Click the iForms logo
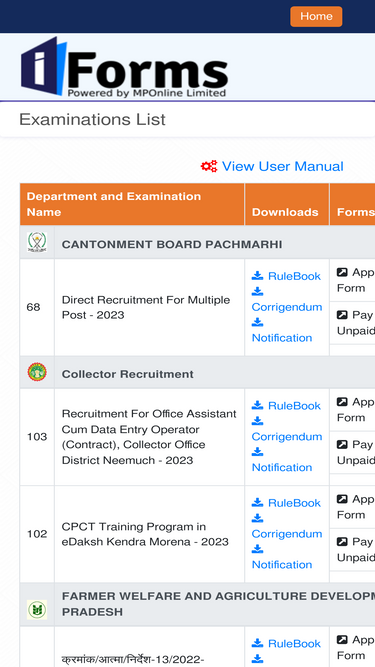The image size is (375, 667). pos(124,67)
